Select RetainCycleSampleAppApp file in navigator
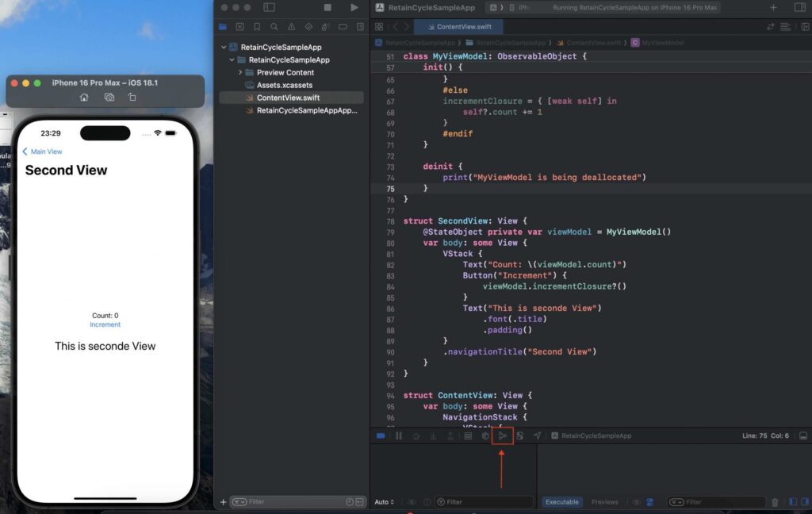Screen dimensions: 812x514 pyautogui.click(x=307, y=110)
